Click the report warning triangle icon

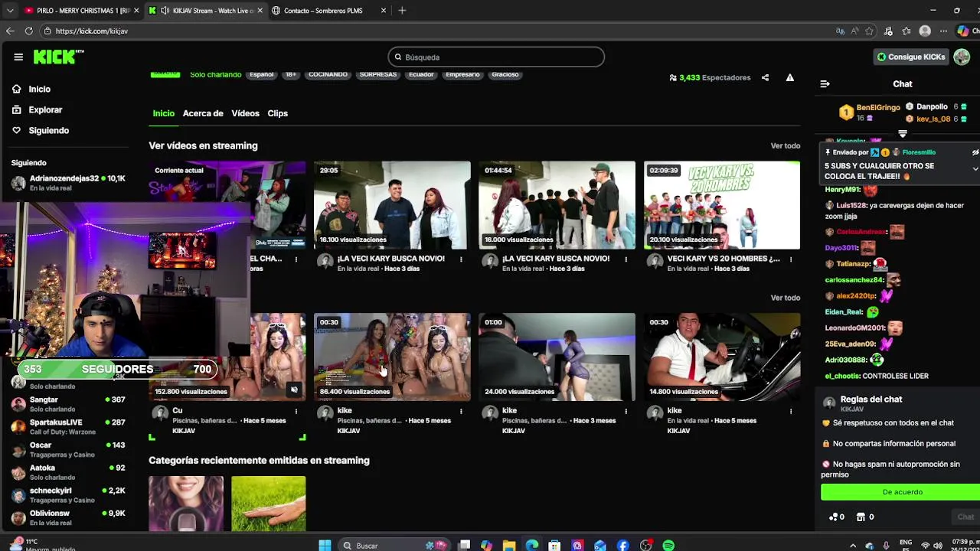tap(789, 77)
